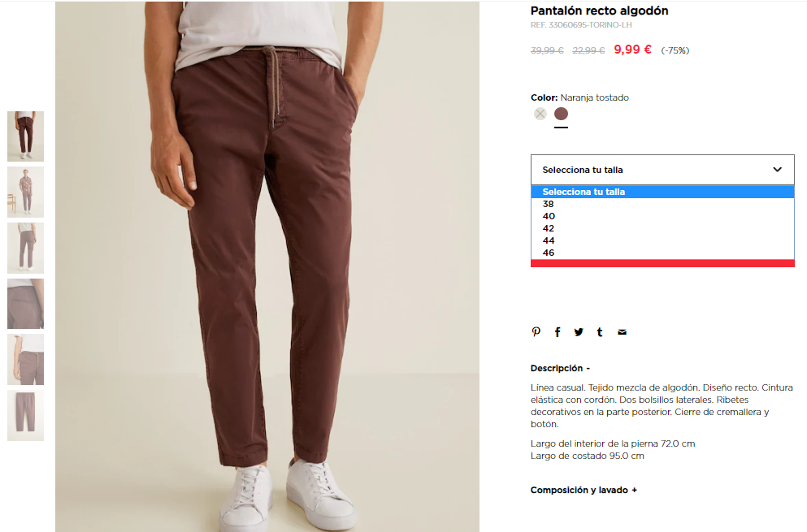Share product on Facebook icon
The image size is (807, 532).
[x=558, y=332]
